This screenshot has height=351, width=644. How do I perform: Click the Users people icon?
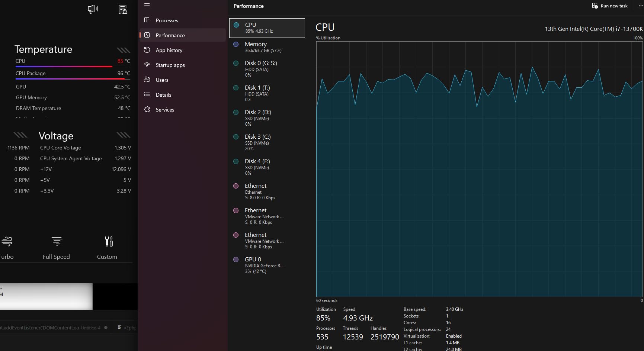tap(147, 80)
